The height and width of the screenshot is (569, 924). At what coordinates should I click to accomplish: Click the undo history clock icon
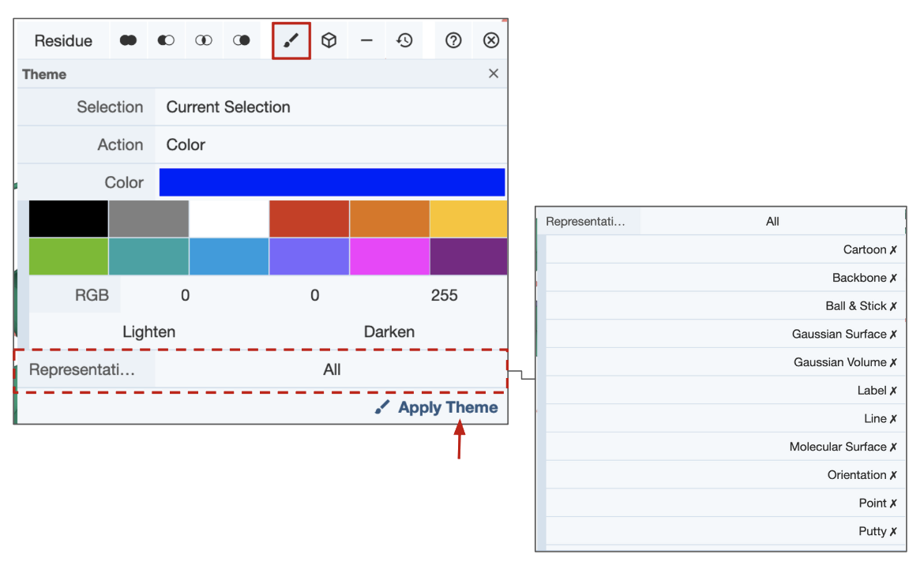(404, 40)
